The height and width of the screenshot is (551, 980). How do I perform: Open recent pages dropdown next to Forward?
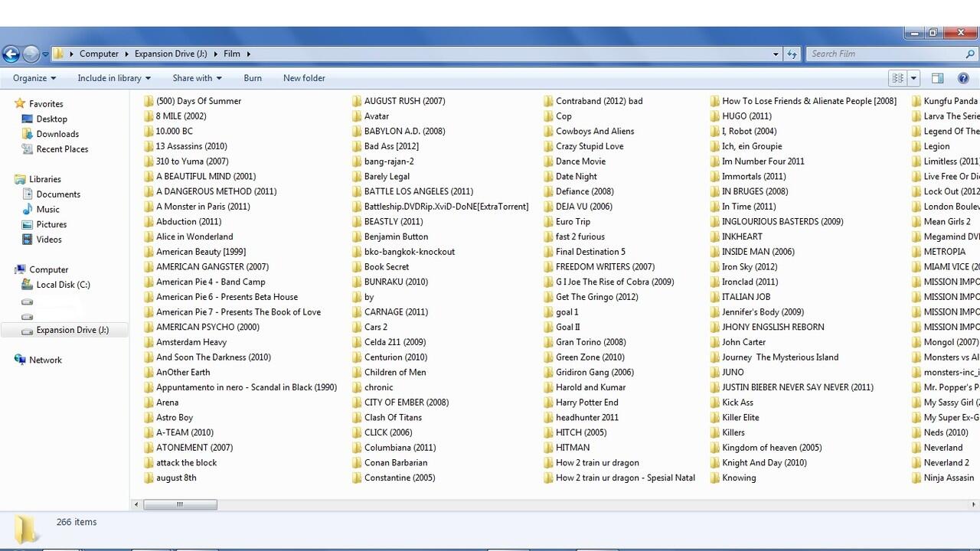tap(45, 54)
